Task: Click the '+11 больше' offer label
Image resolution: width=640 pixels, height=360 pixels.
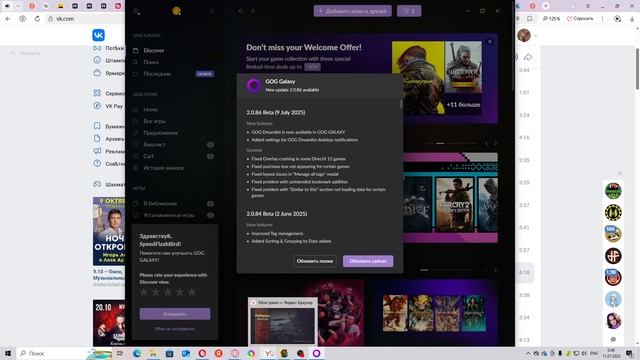Action: 463,105
